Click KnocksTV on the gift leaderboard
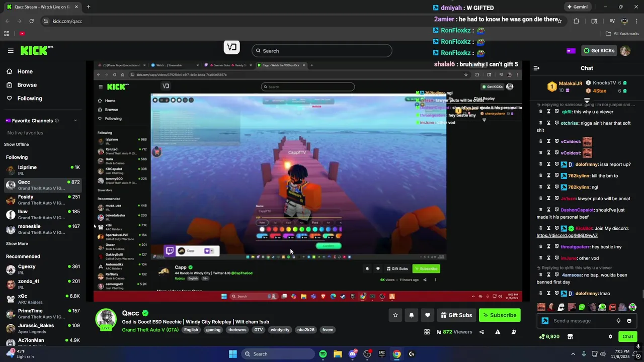The width and height of the screenshot is (644, 362). [604, 83]
